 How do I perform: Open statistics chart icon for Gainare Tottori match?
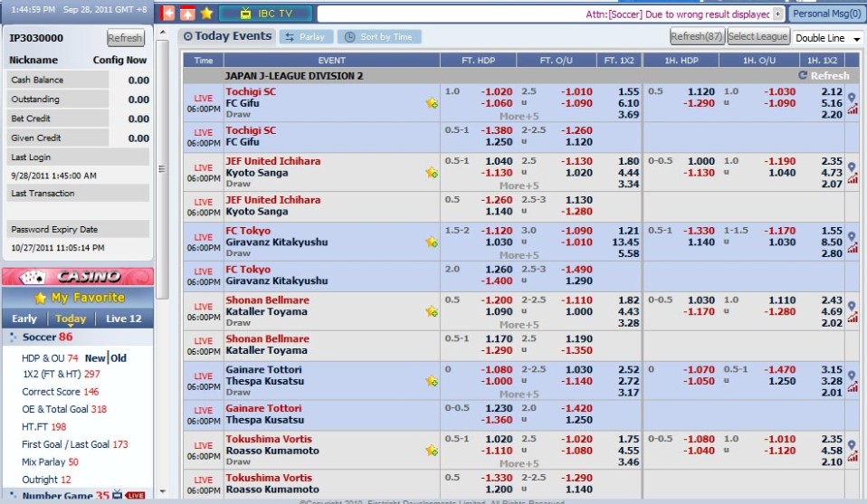853,387
